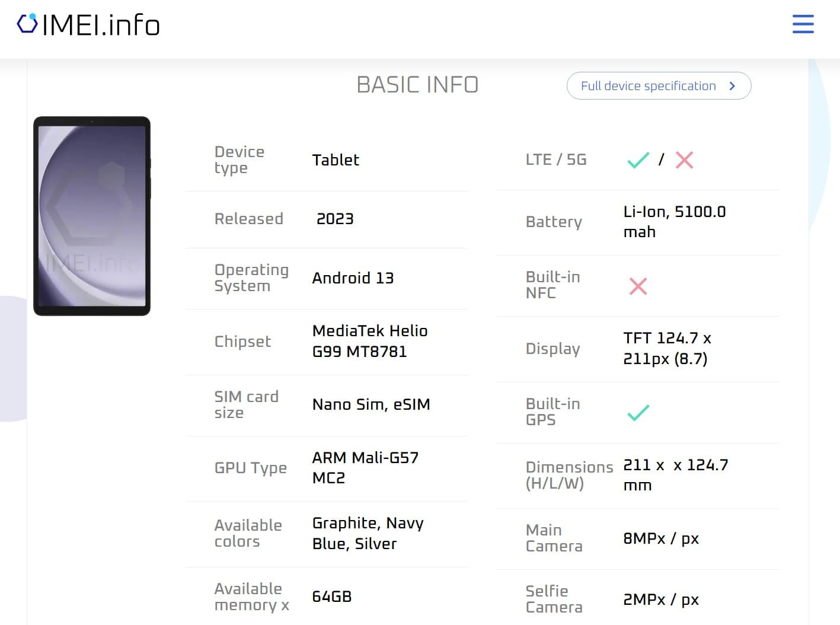This screenshot has width=840, height=625.
Task: Click the "GPU Type" label
Action: (251, 468)
